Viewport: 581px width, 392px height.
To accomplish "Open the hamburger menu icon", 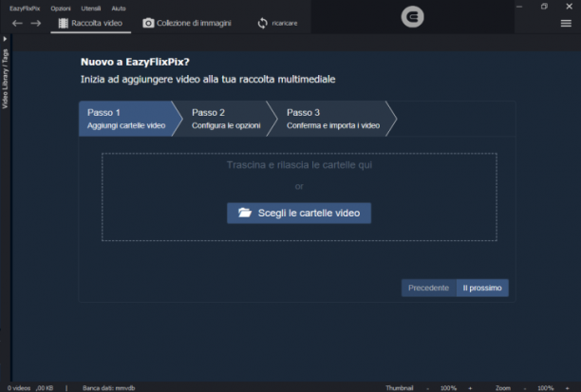I will tap(566, 24).
